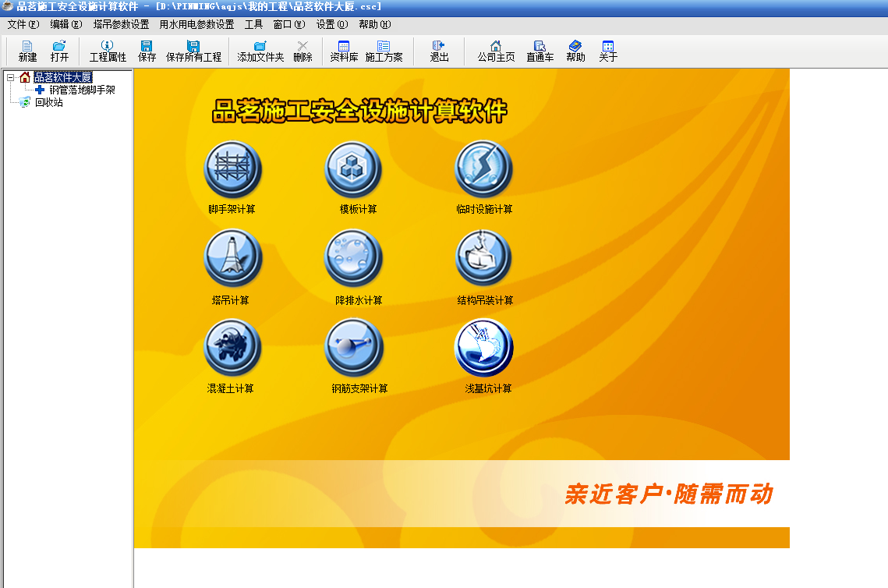Select 钢管落地脚手架 in the project tree
The width and height of the screenshot is (888, 588).
[82, 90]
